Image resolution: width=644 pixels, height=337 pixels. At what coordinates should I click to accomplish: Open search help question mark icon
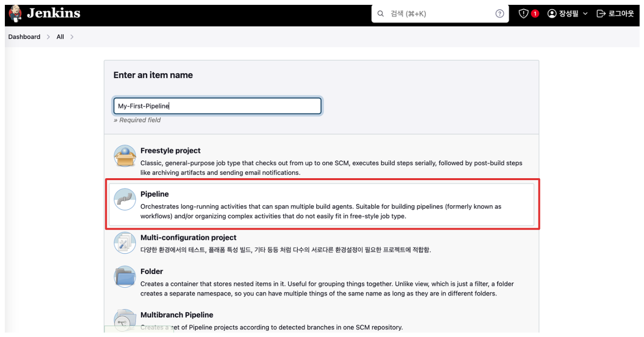click(x=500, y=14)
